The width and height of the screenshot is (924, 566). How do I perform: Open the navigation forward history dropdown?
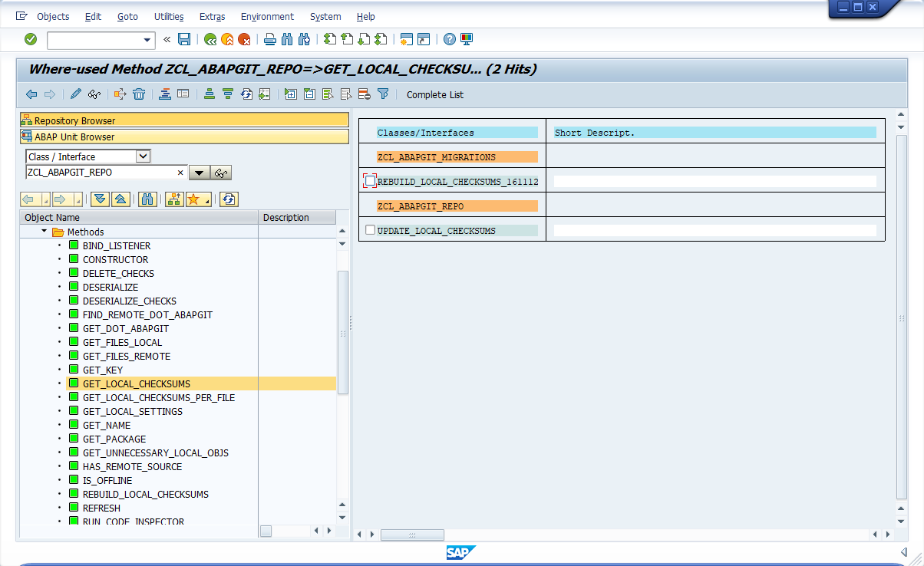(x=78, y=199)
